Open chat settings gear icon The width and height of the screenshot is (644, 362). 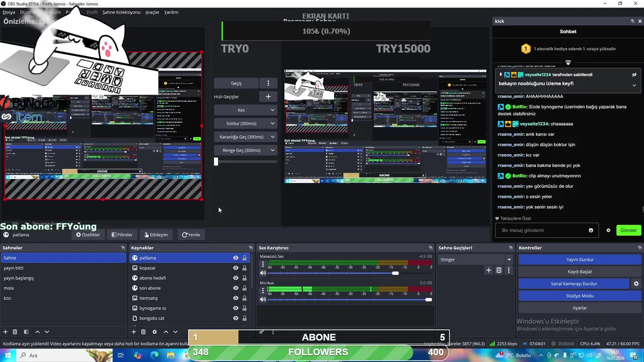(x=608, y=230)
